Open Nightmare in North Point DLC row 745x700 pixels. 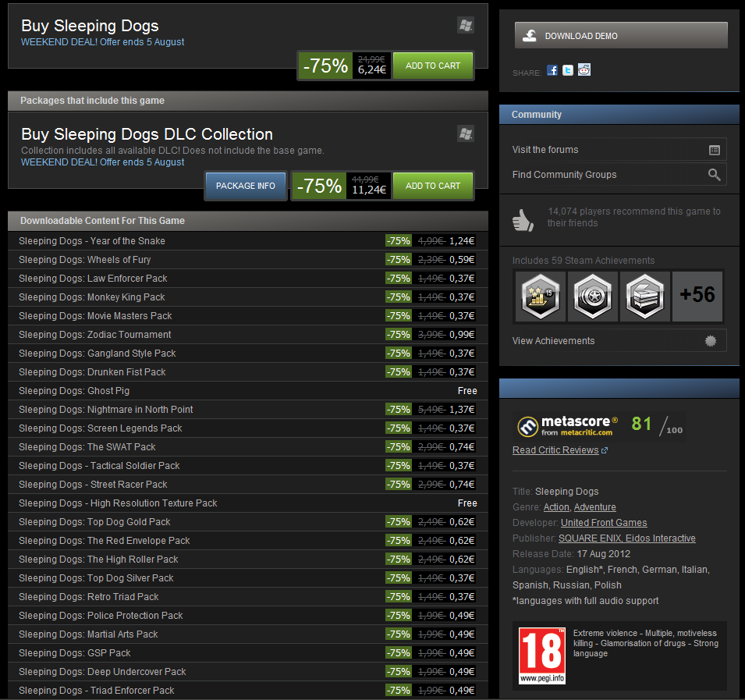[x=247, y=410]
